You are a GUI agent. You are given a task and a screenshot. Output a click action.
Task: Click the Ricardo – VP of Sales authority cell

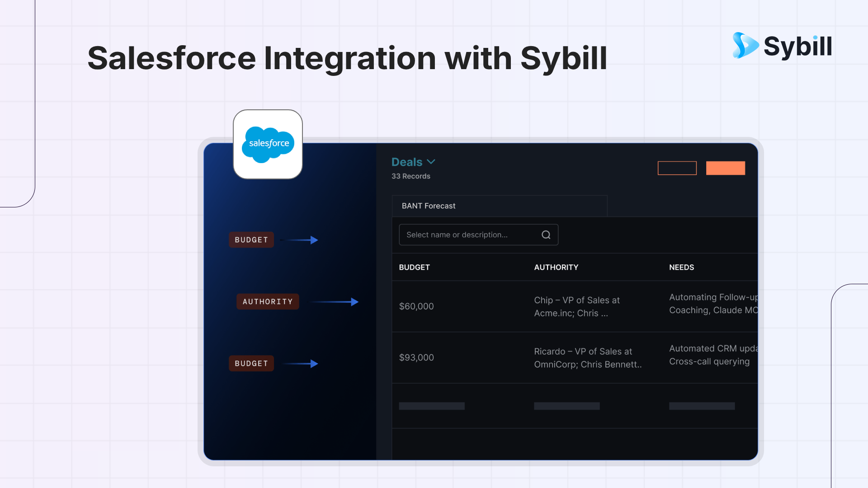tap(588, 358)
